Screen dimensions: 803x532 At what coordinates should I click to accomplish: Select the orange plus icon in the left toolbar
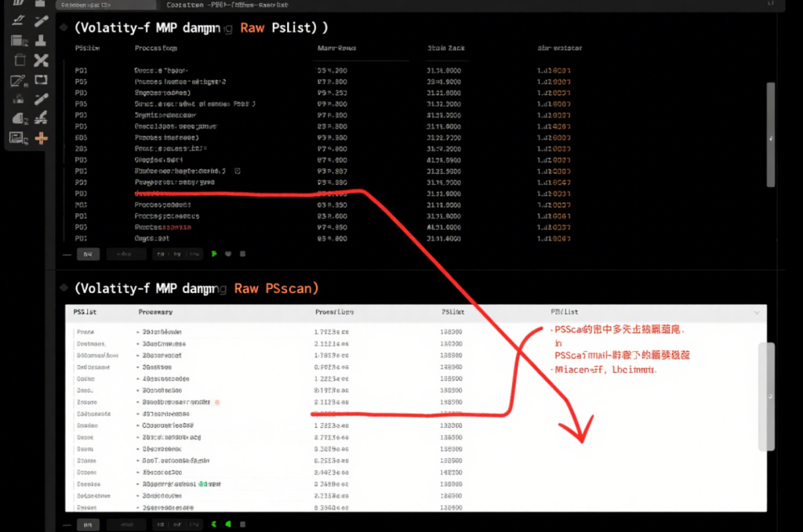pos(41,139)
